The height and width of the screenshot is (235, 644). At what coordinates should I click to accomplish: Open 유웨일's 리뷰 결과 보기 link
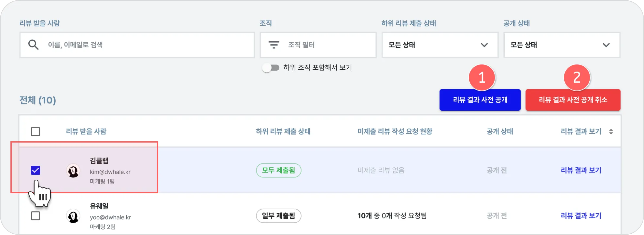point(581,215)
